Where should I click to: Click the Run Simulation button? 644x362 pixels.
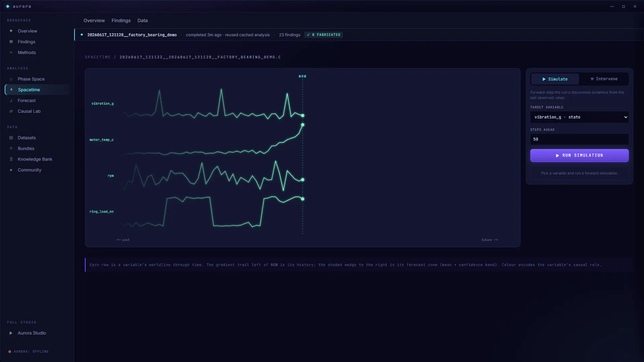coord(579,155)
